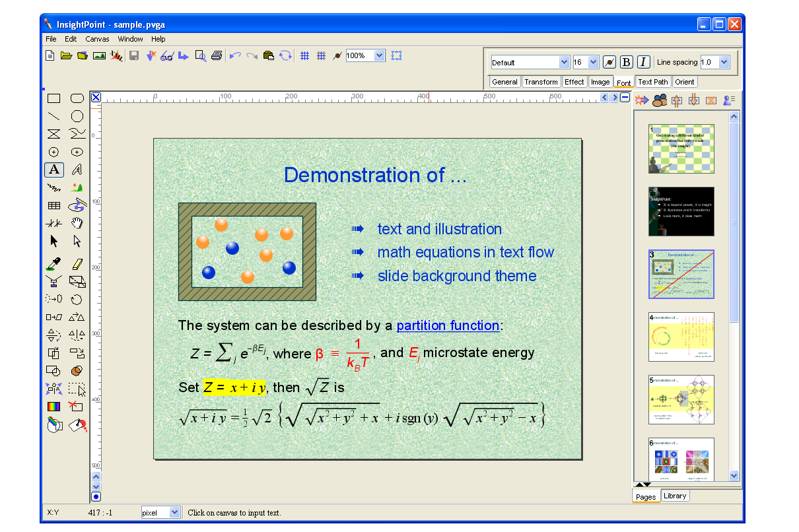Choose the hand pan tool
The height and width of the screenshot is (532, 799).
pos(77,223)
